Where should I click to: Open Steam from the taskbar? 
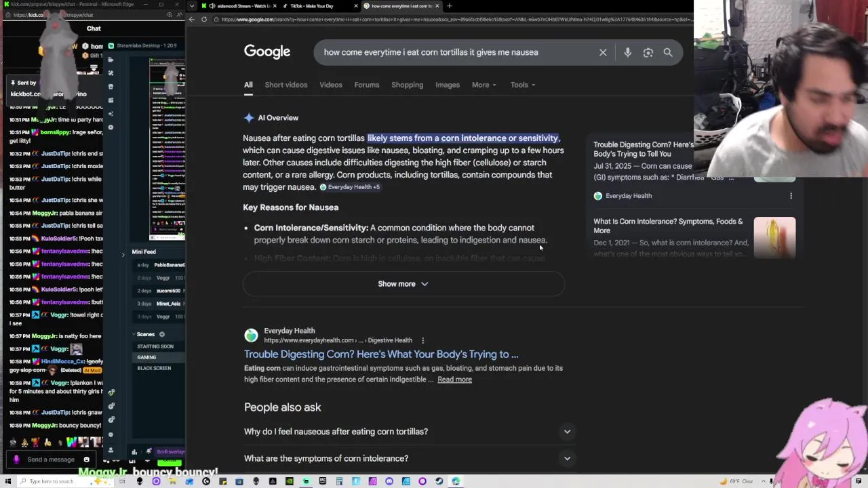pyautogui.click(x=439, y=481)
